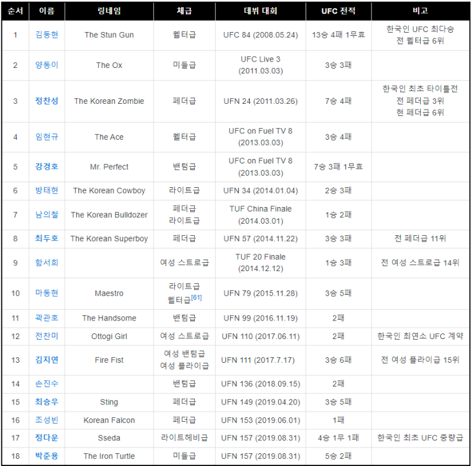Click note 한국인 최초 UFC 중량급

point(420,438)
